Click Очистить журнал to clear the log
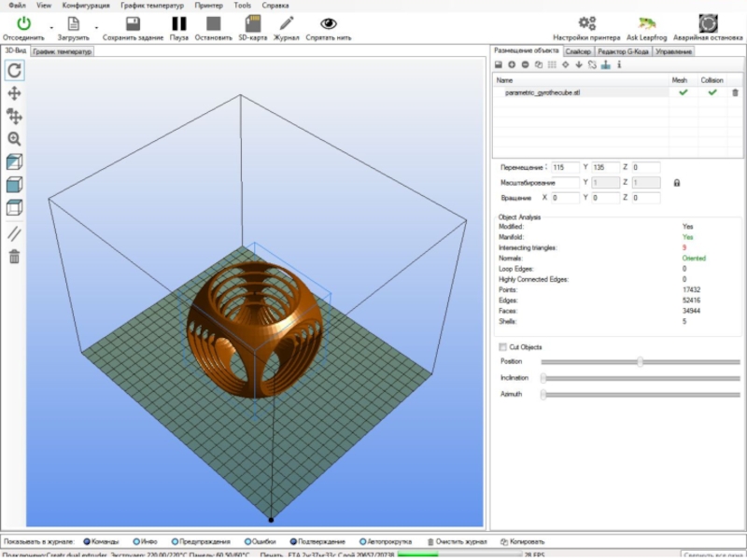747x560 pixels. click(457, 541)
